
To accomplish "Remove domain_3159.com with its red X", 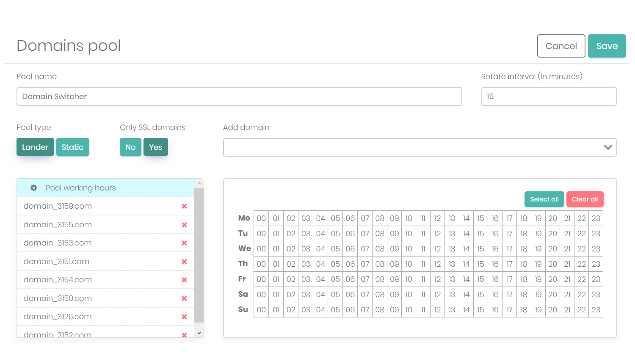I will 184,206.
